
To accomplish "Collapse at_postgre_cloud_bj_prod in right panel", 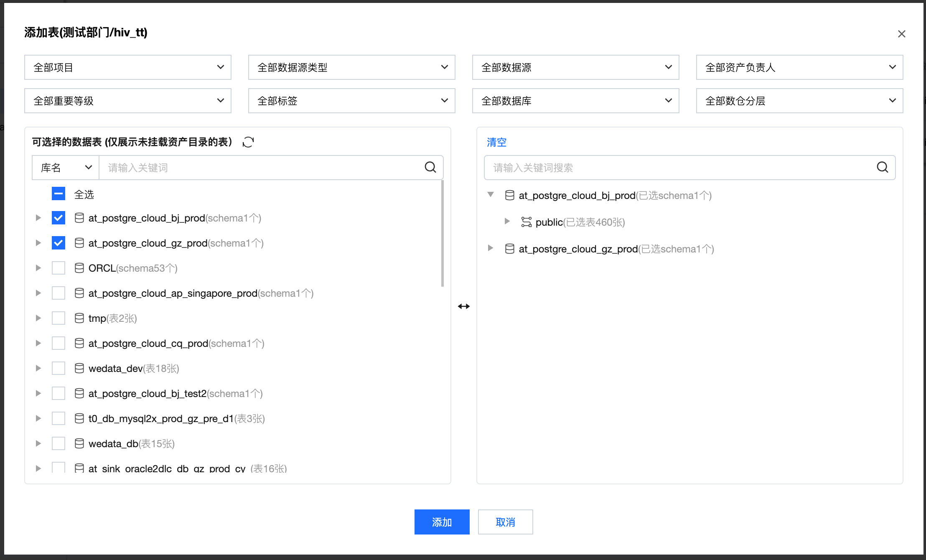I will coord(491,195).
